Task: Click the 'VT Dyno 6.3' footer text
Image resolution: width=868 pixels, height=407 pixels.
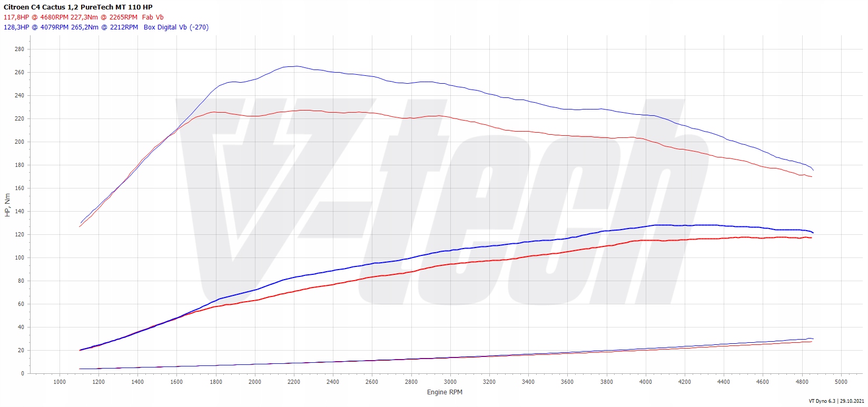Action: (x=822, y=401)
